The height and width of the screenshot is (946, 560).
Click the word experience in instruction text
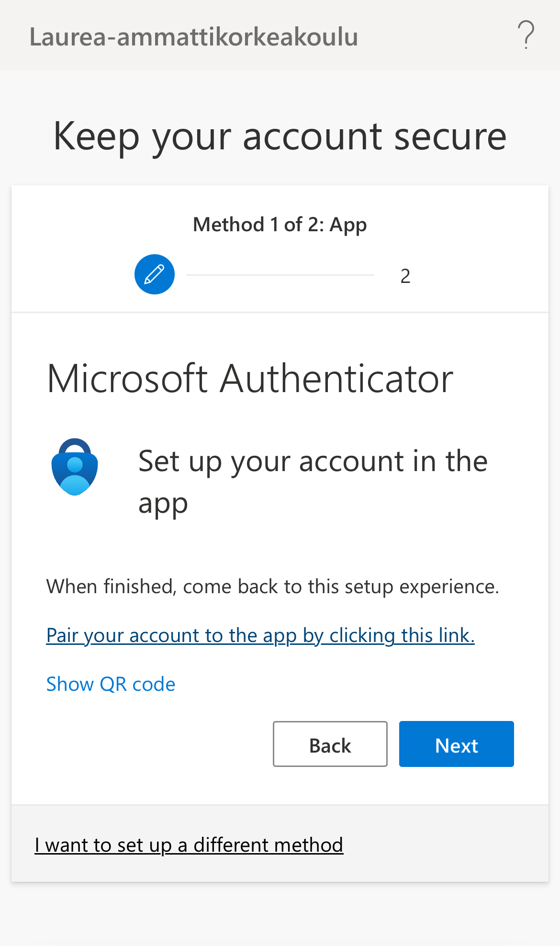(449, 587)
